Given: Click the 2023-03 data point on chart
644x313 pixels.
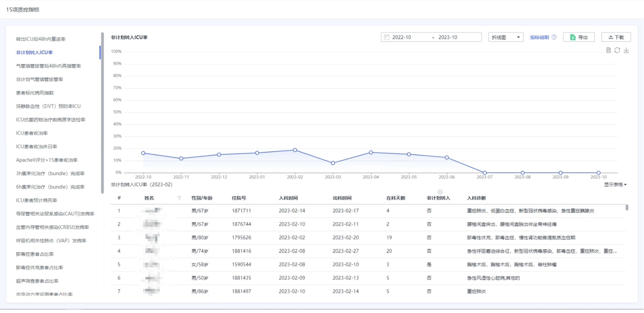Looking at the screenshot, I should (333, 163).
